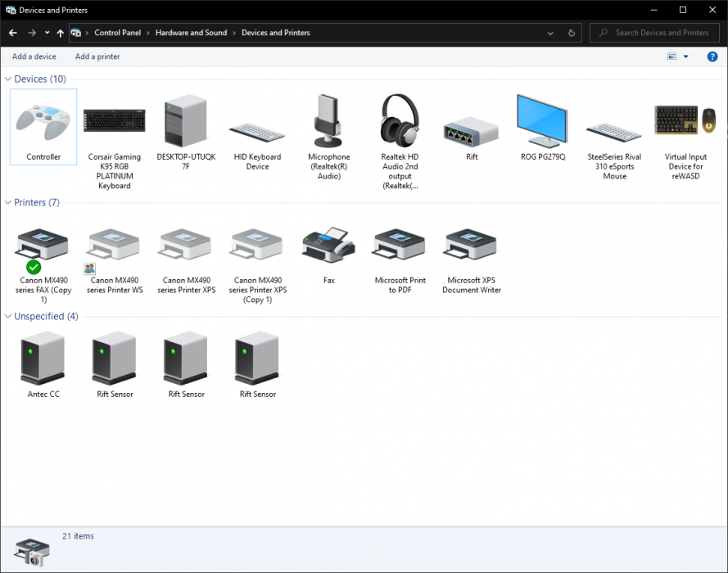Select the Virtual Input Device for reWASD icon
The height and width of the screenshot is (573, 728).
click(x=685, y=120)
